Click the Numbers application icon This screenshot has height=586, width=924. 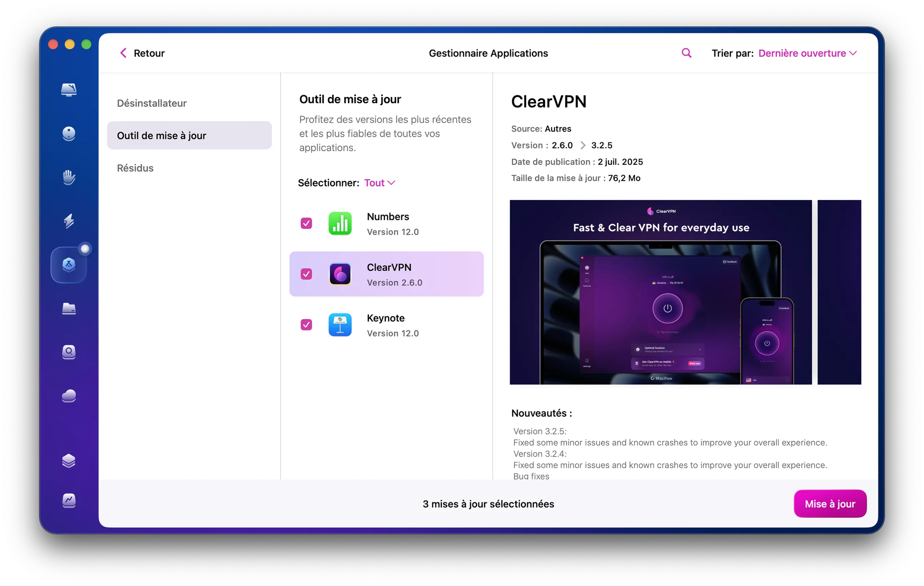(x=340, y=223)
